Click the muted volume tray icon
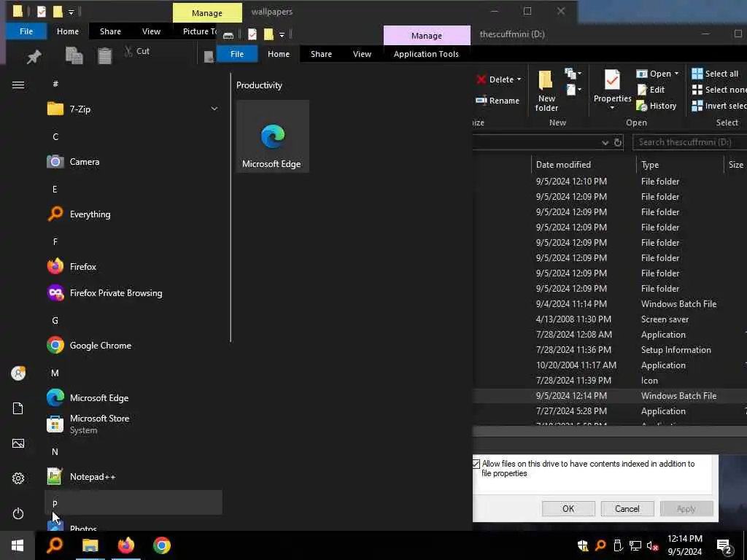747x560 pixels. [x=653, y=545]
